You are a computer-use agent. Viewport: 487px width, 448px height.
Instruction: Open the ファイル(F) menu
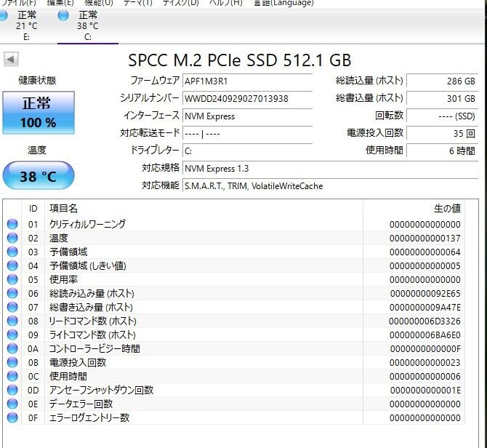19,3
